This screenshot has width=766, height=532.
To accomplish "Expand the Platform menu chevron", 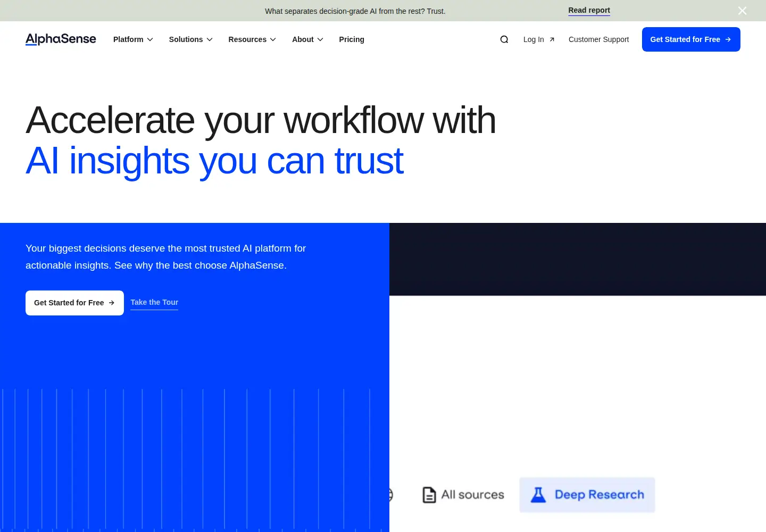I will coord(150,39).
